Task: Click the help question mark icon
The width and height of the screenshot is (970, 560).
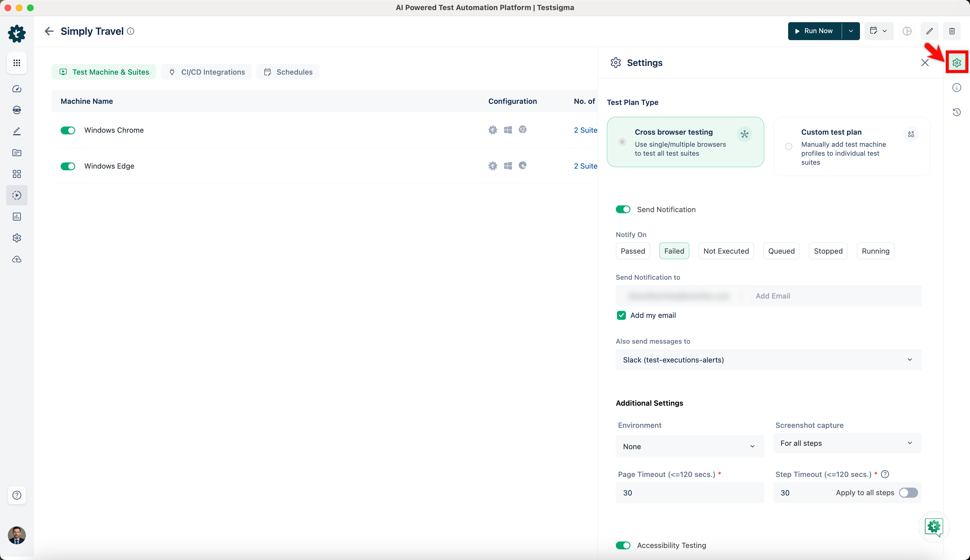Action: click(x=17, y=495)
